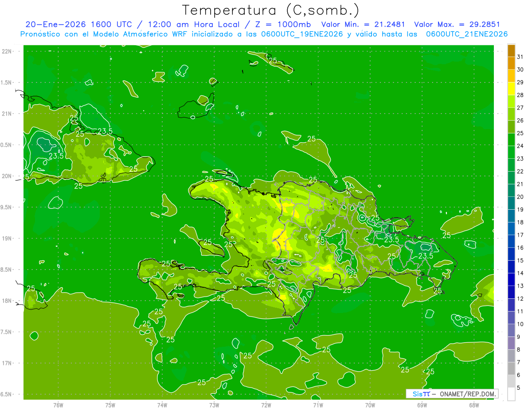Click the 20N latitude axis label
532x411 pixels.
point(7,176)
